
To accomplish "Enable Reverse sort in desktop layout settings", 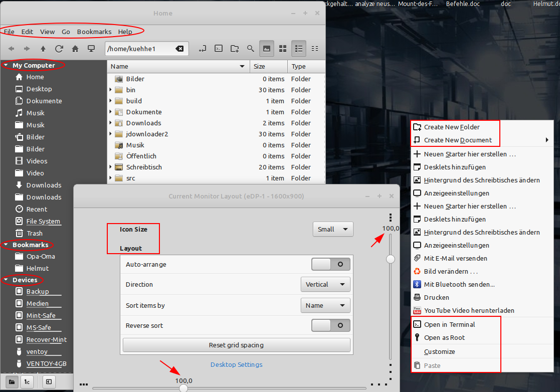I will (x=330, y=325).
